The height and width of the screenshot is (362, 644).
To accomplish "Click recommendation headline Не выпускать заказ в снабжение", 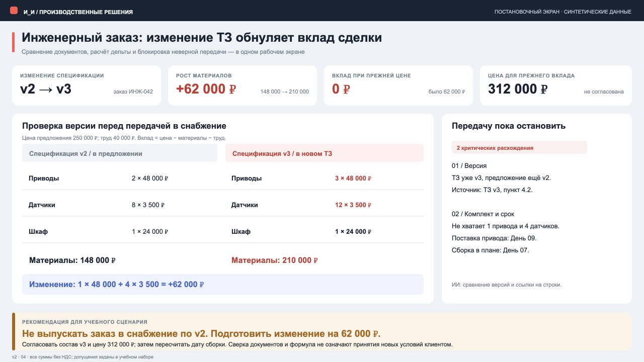I will (x=201, y=333).
